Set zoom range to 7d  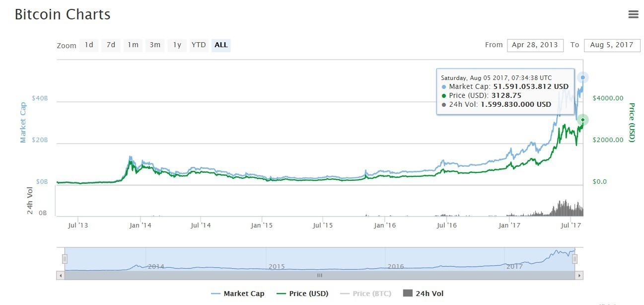111,45
